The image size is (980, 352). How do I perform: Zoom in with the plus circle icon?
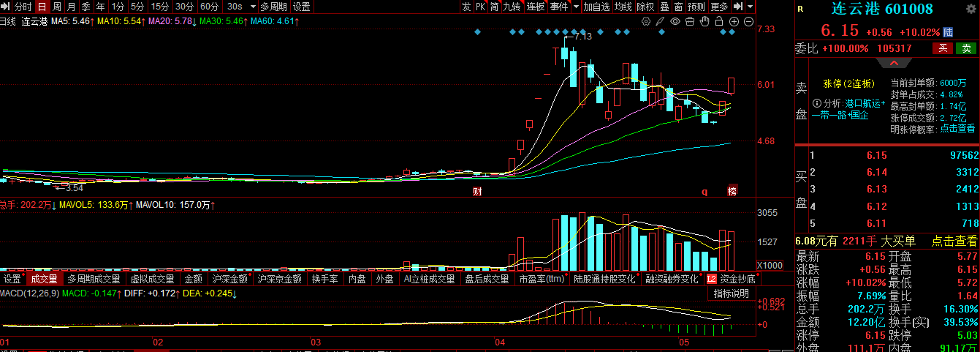point(734,22)
